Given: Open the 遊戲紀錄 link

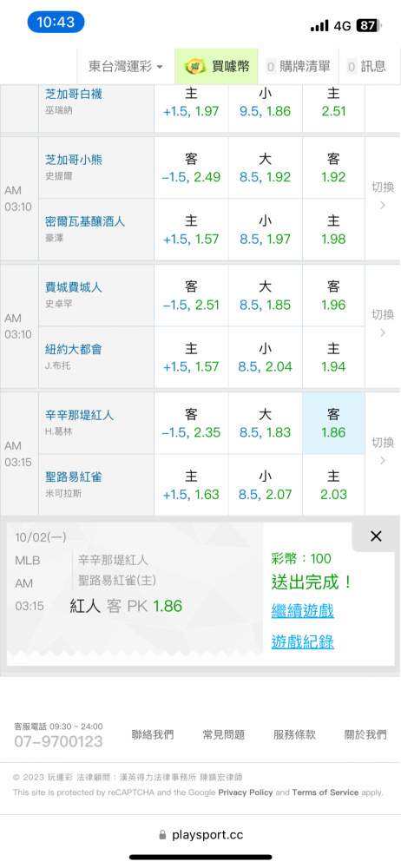Looking at the screenshot, I should point(302,642).
